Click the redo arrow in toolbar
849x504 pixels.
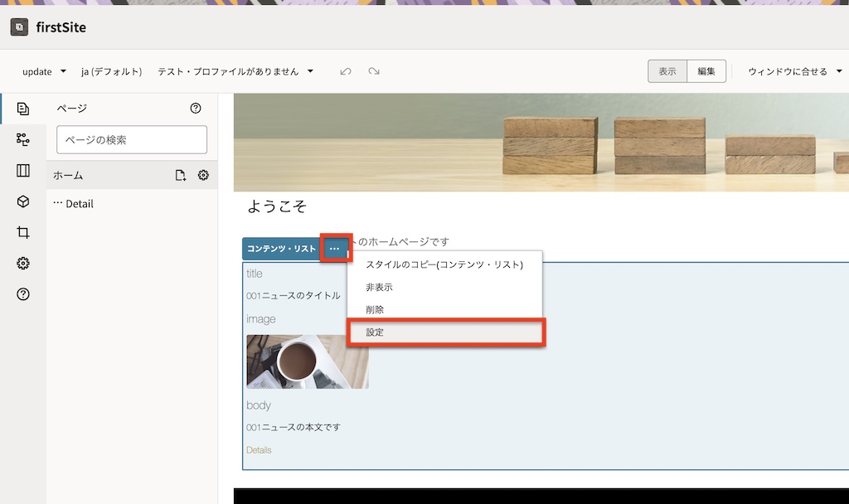[374, 71]
